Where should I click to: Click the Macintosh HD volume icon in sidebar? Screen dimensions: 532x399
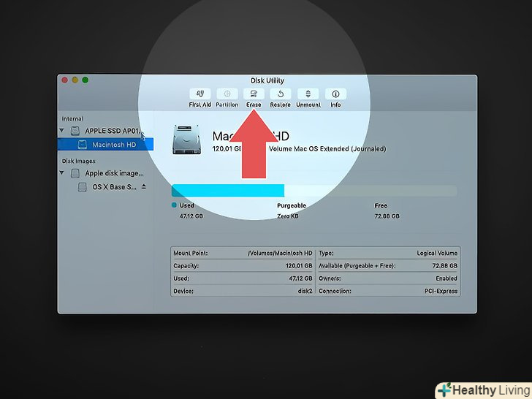(x=82, y=145)
